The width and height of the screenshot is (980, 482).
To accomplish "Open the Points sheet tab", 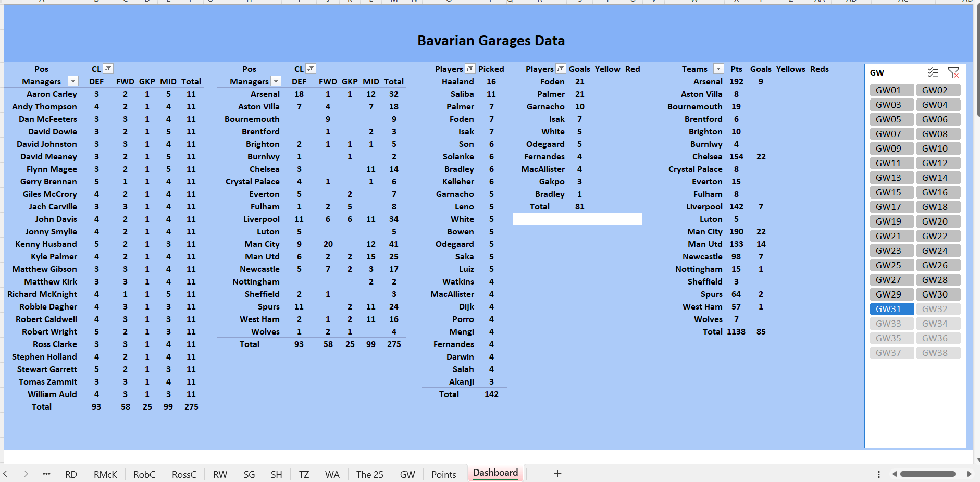I will (x=444, y=474).
